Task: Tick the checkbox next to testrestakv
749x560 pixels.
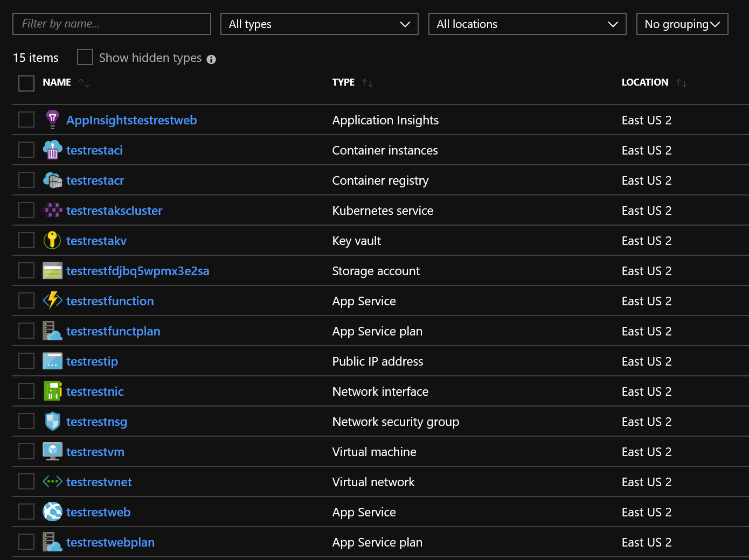Action: tap(26, 240)
